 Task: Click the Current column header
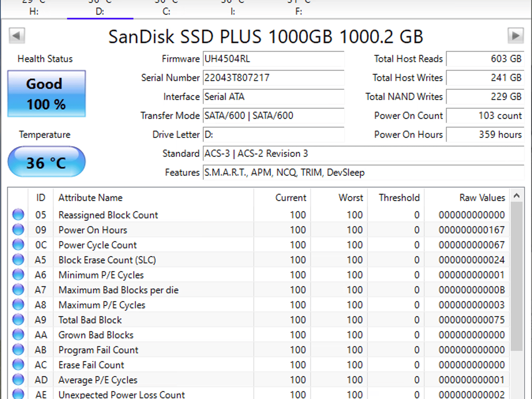[282, 198]
